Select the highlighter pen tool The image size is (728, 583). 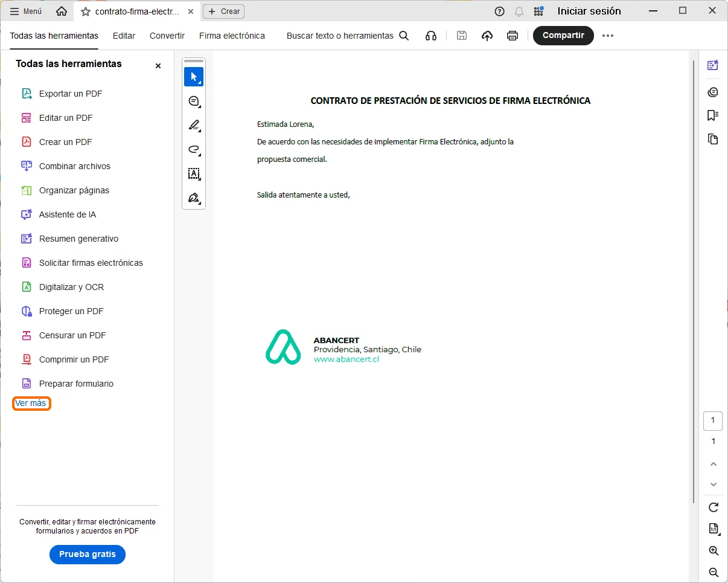tap(194, 125)
